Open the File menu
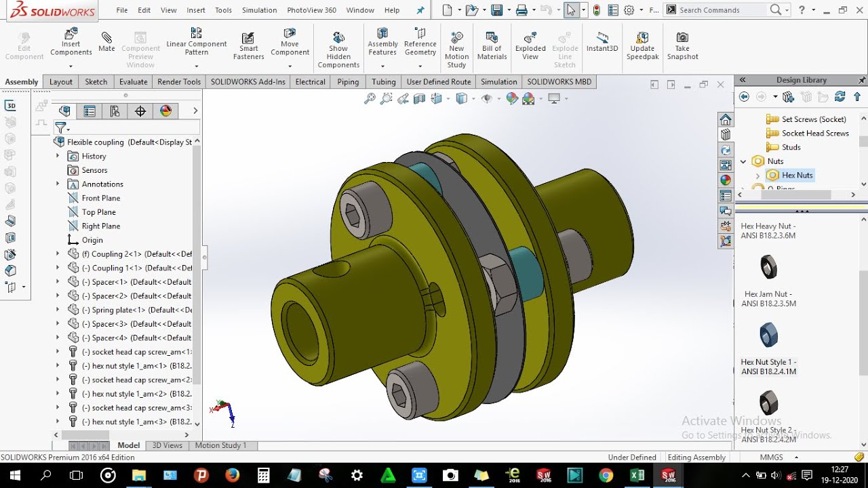 (x=122, y=10)
